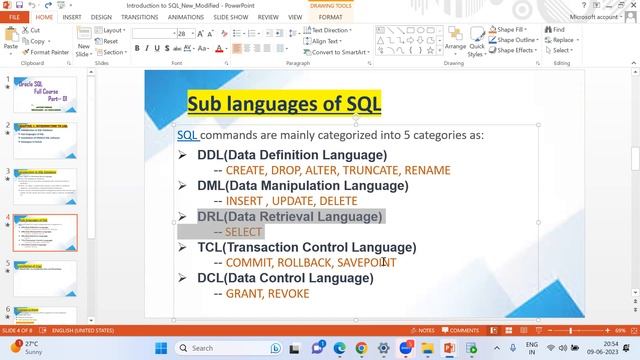Click the Find binoculars button
The image size is (640, 360).
pyautogui.click(x=555, y=29)
